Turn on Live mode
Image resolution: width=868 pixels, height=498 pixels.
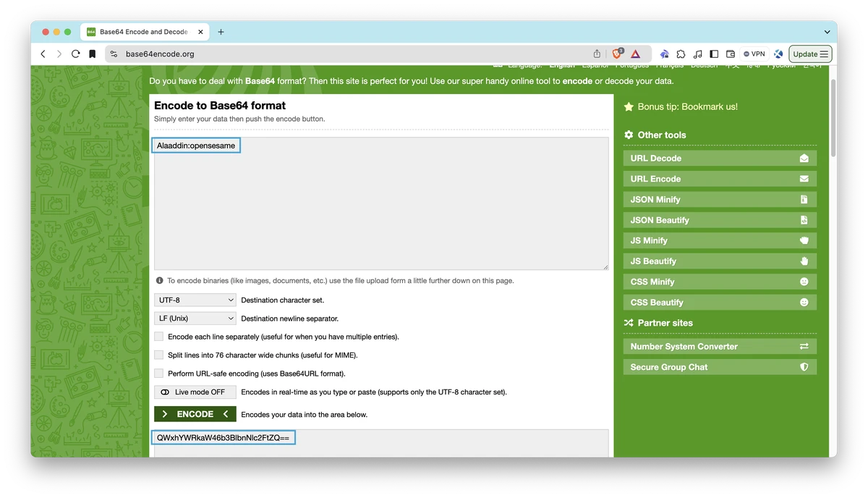tap(195, 392)
